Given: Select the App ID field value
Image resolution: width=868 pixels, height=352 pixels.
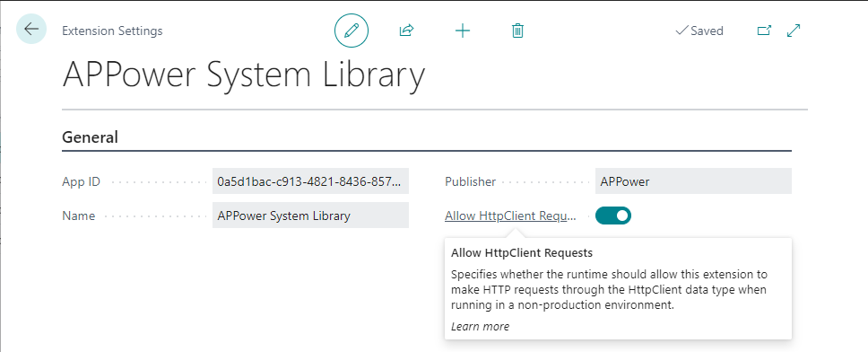Looking at the screenshot, I should point(310,181).
